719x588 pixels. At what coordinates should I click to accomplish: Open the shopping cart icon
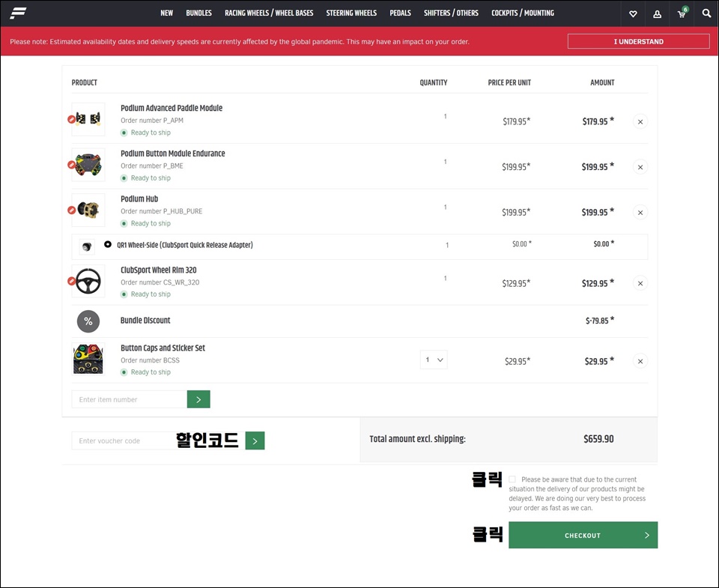[682, 13]
